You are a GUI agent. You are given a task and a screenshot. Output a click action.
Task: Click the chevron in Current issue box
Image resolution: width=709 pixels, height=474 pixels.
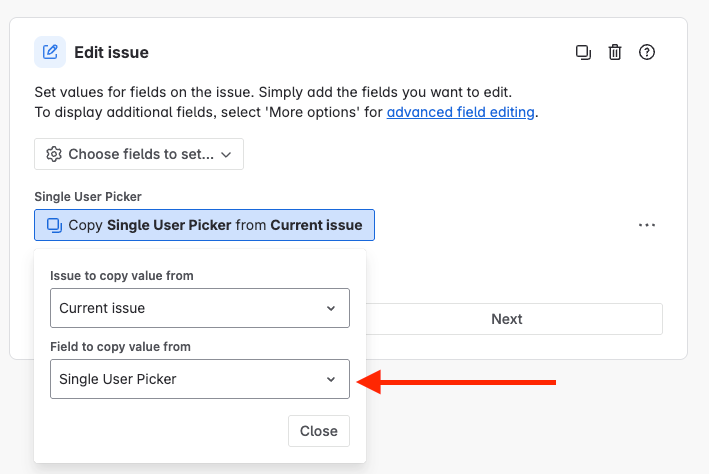(x=331, y=308)
